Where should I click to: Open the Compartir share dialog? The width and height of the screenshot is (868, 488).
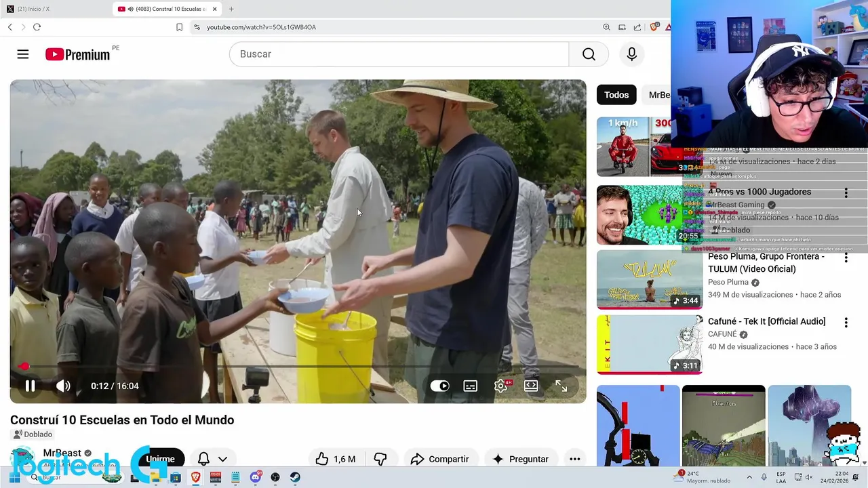click(x=440, y=459)
